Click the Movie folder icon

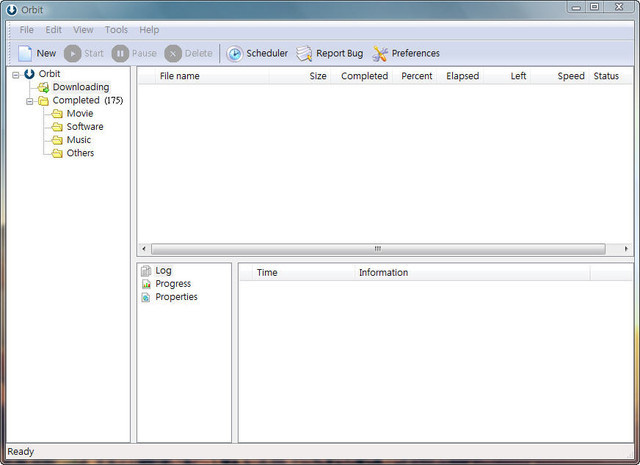[x=57, y=113]
